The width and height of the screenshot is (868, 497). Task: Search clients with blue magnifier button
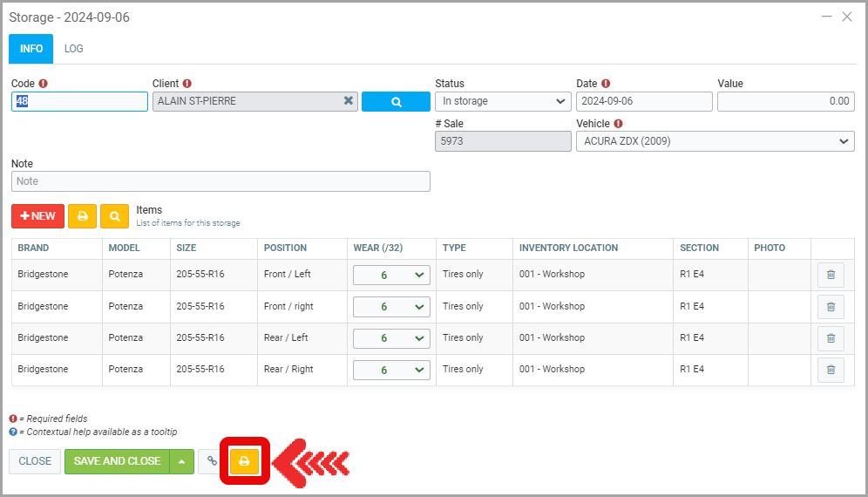pyautogui.click(x=396, y=101)
